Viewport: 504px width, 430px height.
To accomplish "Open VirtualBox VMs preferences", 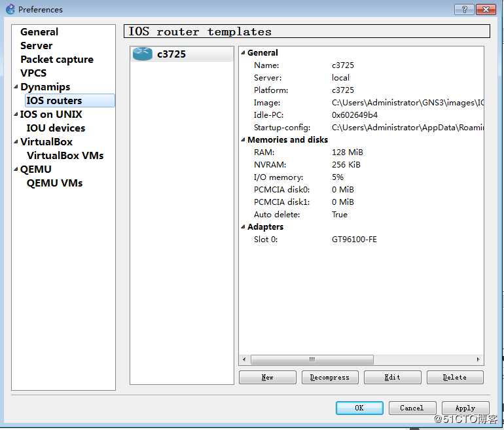I will (x=65, y=156).
